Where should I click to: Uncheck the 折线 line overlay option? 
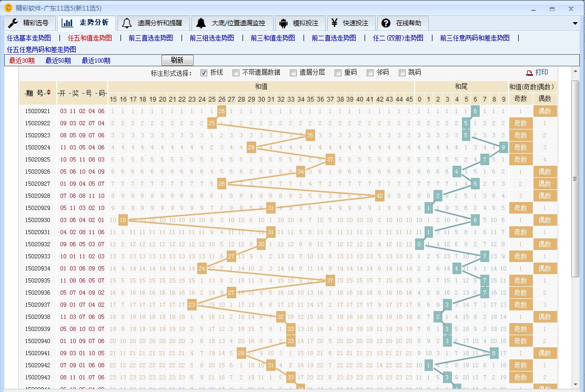[x=205, y=73]
